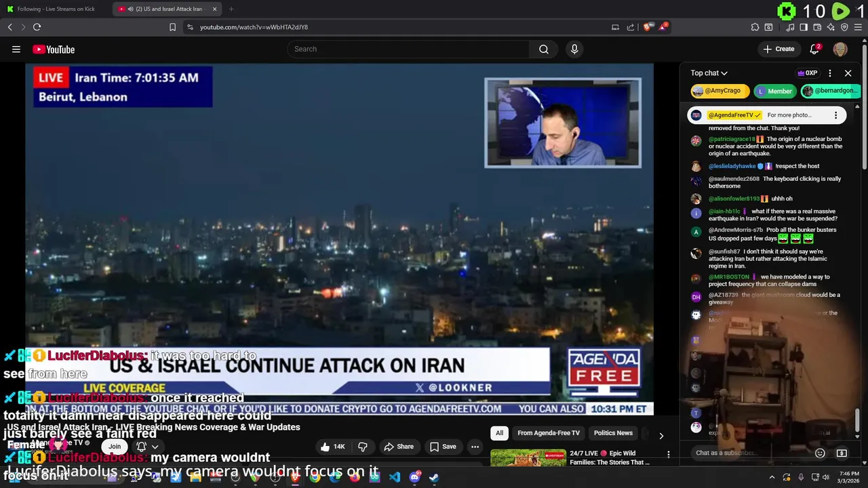This screenshot has height=488, width=868.
Task: Open the Leo AI sparkle icon
Action: tap(831, 27)
